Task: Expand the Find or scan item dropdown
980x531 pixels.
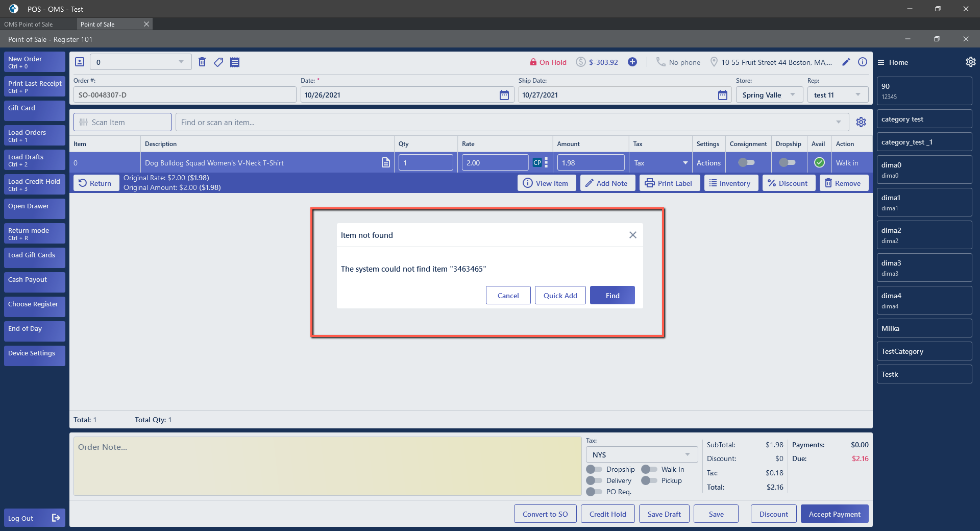Action: click(839, 122)
